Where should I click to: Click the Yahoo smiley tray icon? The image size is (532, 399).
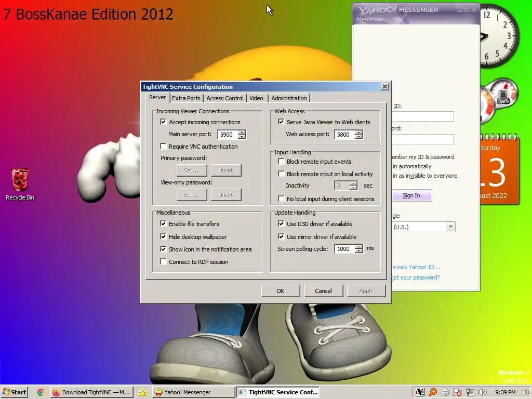tap(445, 392)
